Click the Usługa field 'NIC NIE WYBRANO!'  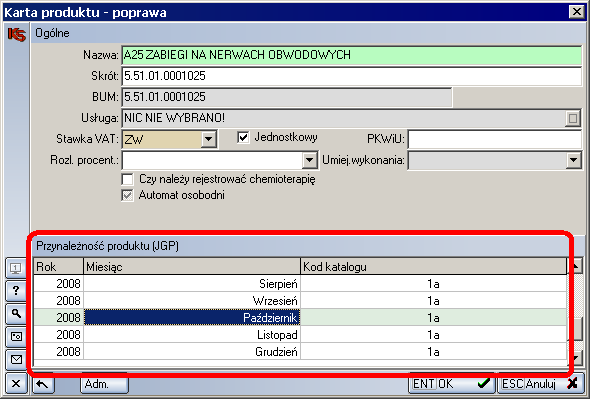click(x=343, y=118)
